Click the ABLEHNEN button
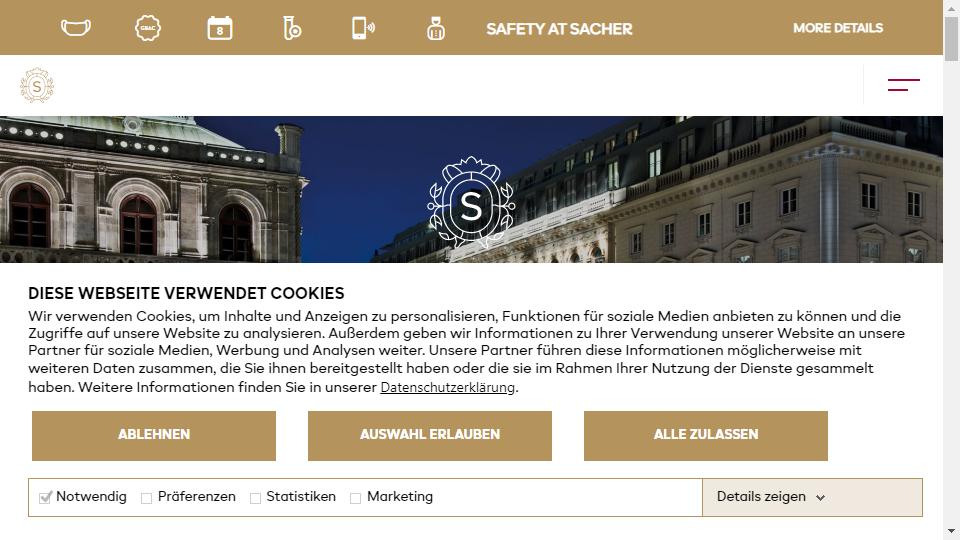 (x=154, y=435)
